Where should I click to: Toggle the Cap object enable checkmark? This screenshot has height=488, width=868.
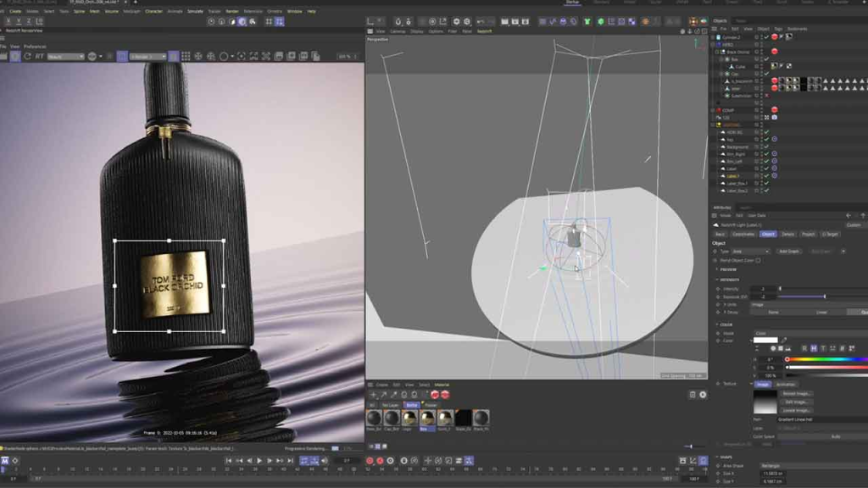[x=766, y=74]
